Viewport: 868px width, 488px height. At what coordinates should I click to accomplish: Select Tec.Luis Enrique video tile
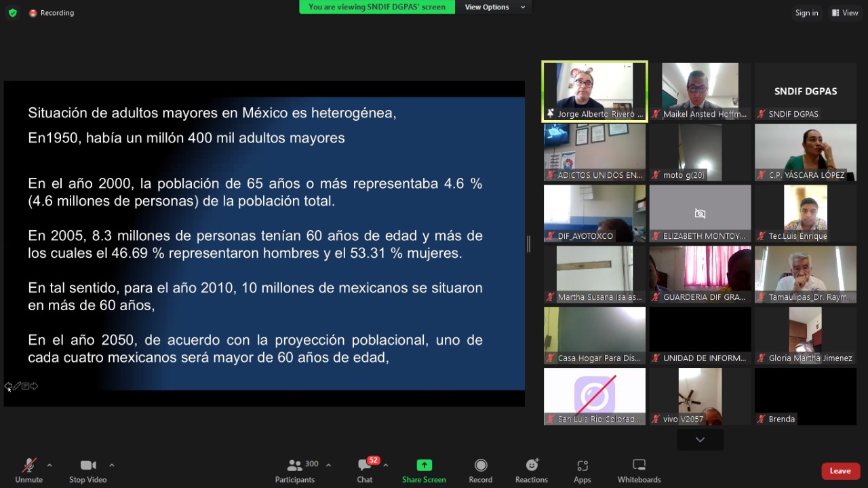[x=806, y=214]
